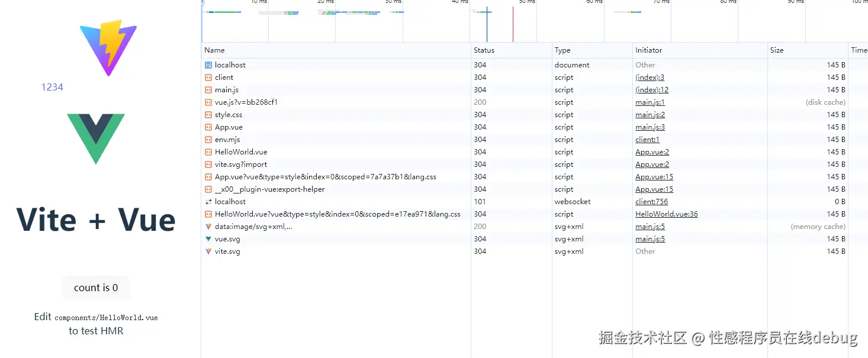
Task: Select the style.css request name
Action: tap(229, 115)
